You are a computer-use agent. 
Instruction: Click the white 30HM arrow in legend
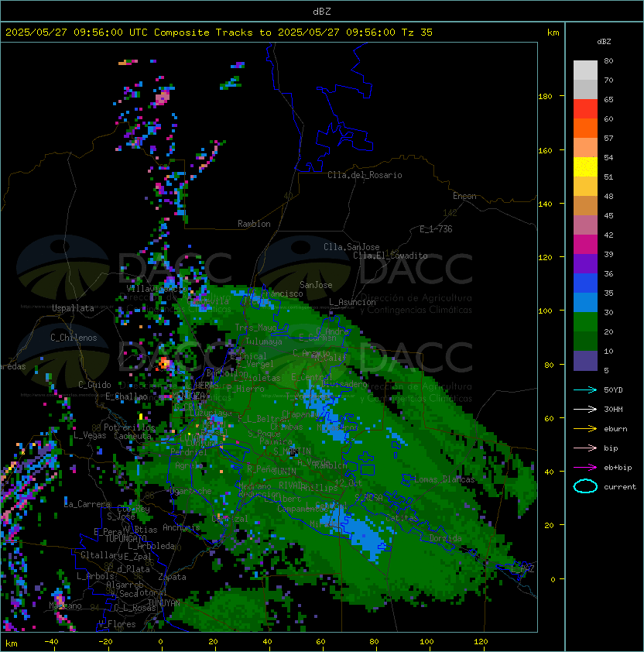pos(585,409)
